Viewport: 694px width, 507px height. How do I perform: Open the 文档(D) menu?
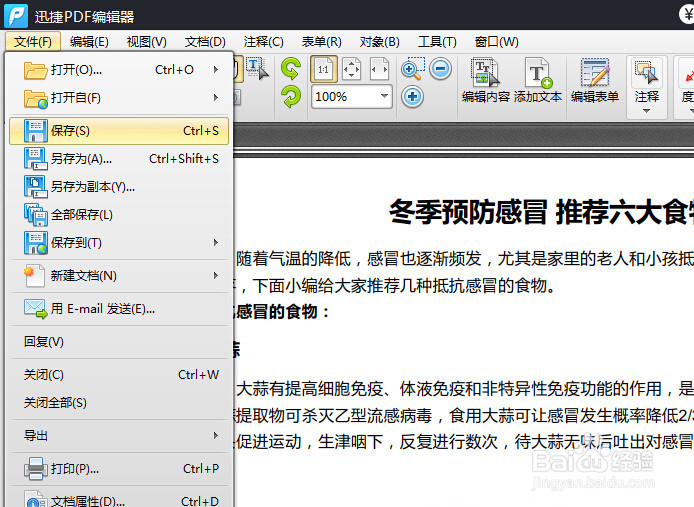[205, 42]
